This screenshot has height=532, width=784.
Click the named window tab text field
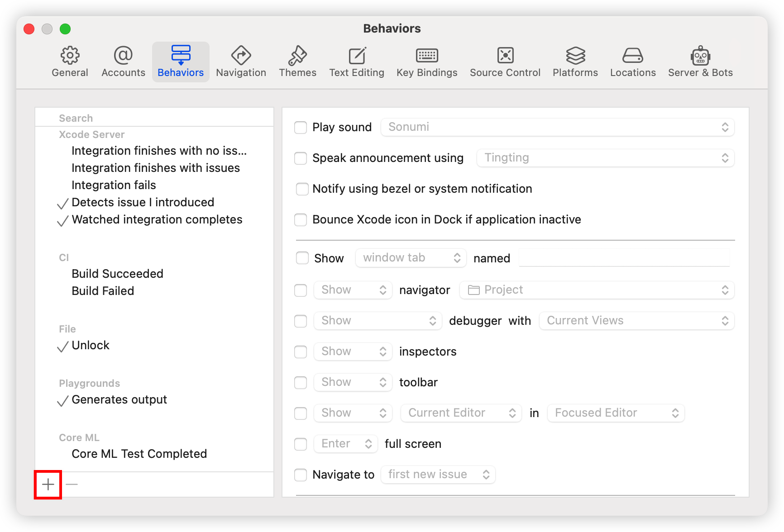624,257
